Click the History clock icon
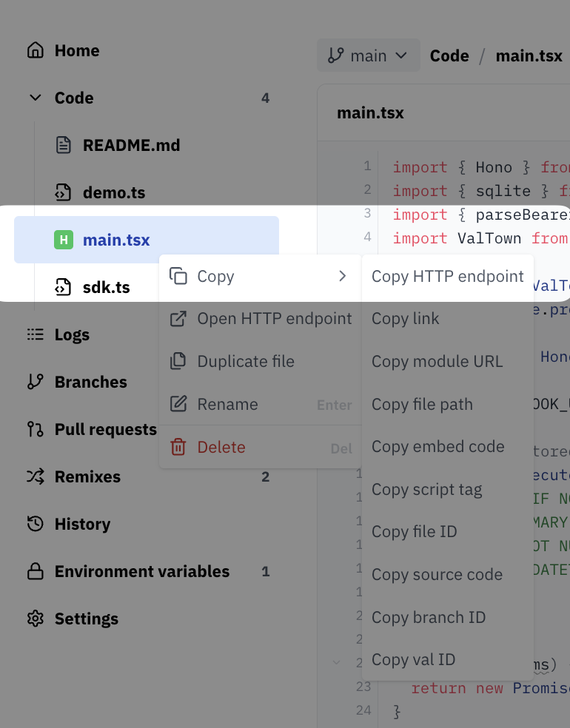Viewport: 570px width, 728px height. (35, 524)
